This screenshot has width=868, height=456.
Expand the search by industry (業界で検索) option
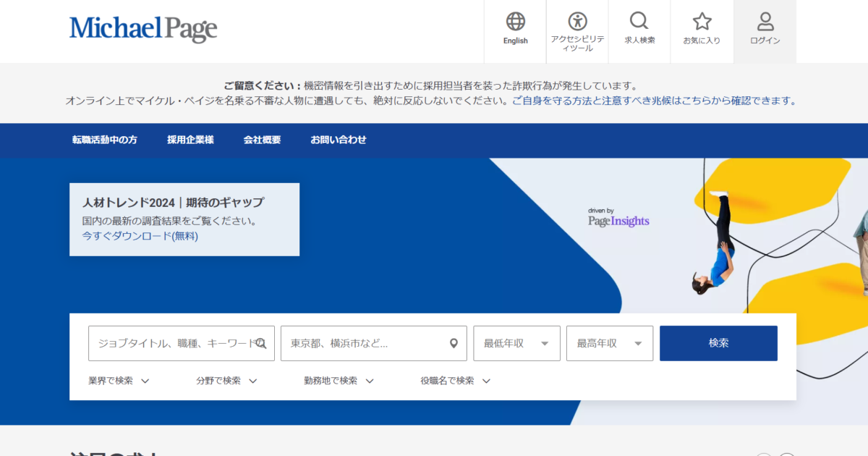click(x=119, y=381)
